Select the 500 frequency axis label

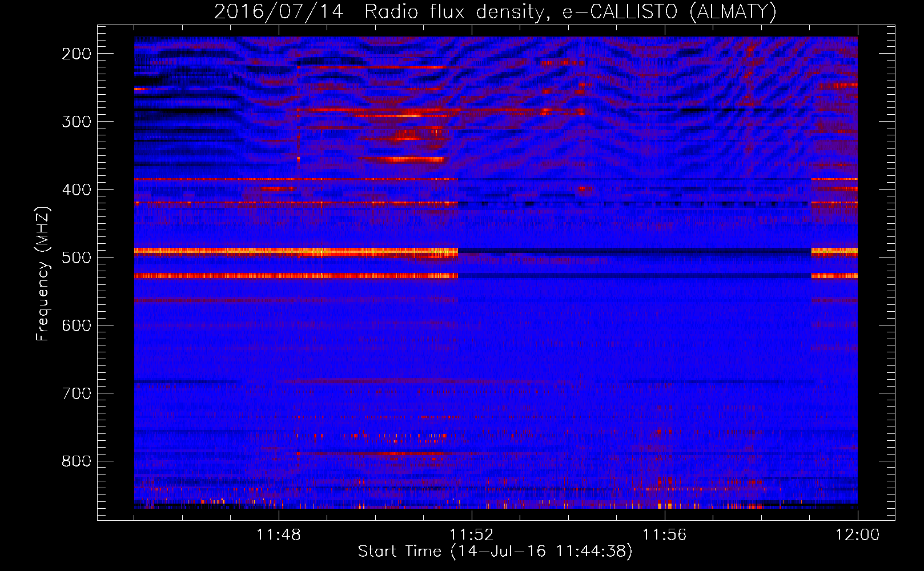(x=76, y=258)
